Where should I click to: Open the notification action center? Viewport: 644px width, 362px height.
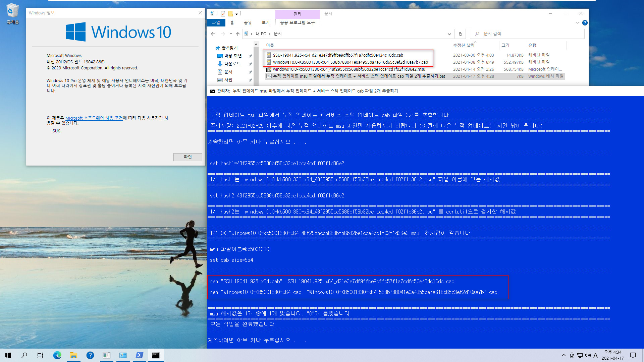(x=633, y=355)
